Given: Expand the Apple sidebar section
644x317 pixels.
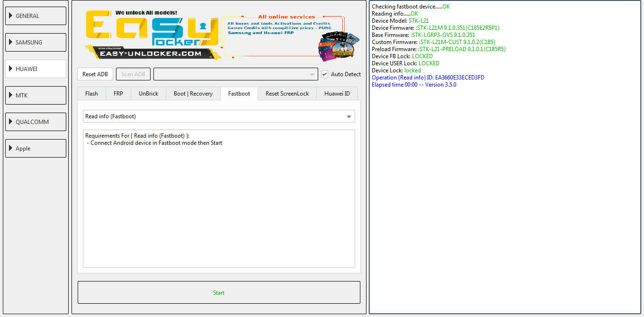Looking at the screenshot, I should coord(36,148).
